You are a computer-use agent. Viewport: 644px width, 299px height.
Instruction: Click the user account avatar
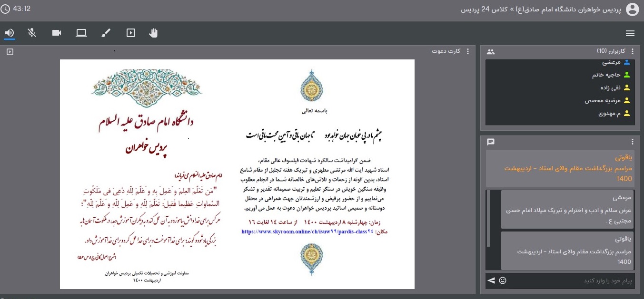click(x=633, y=9)
